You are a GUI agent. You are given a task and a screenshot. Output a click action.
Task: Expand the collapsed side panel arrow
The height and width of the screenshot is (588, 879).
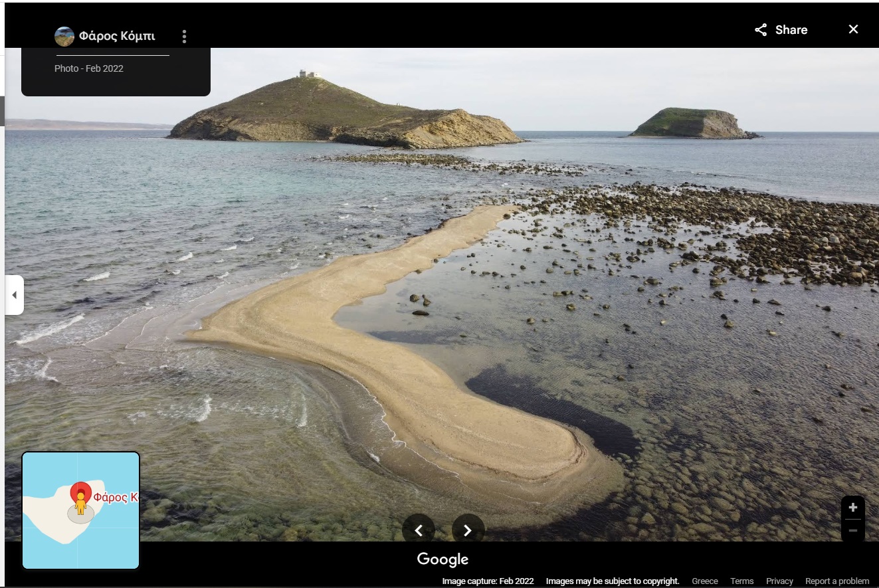(14, 295)
